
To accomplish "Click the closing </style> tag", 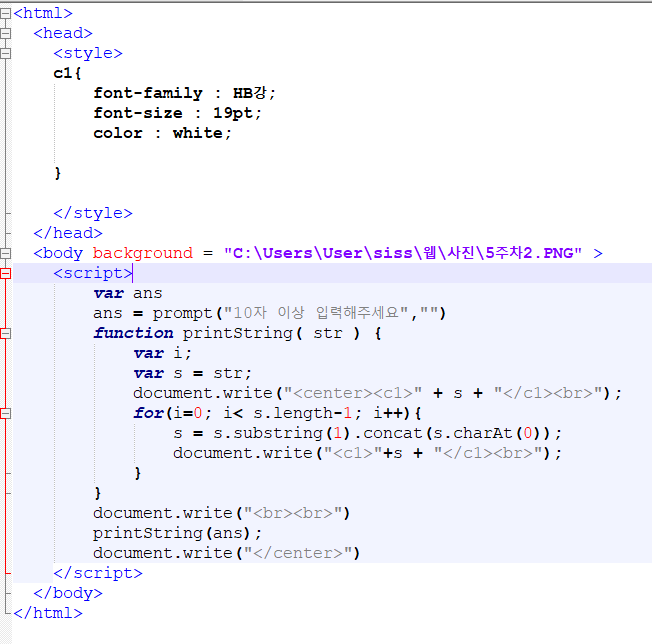I will pyautogui.click(x=93, y=213).
